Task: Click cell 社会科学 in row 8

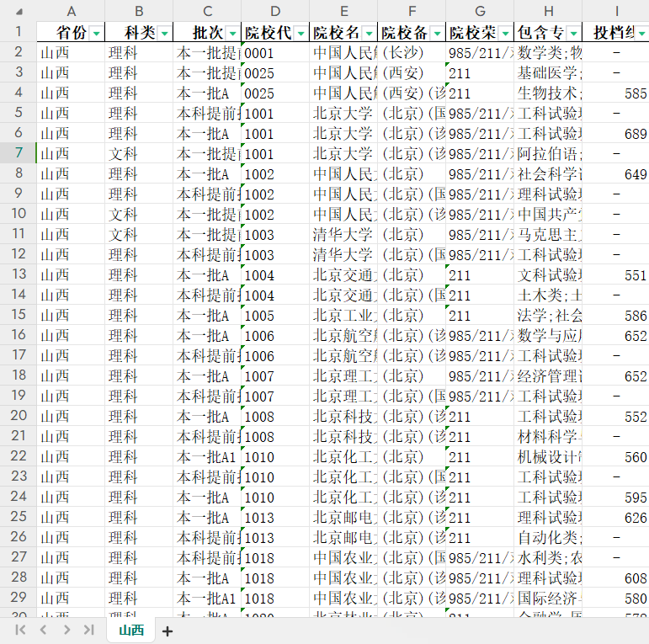Action: point(549,173)
